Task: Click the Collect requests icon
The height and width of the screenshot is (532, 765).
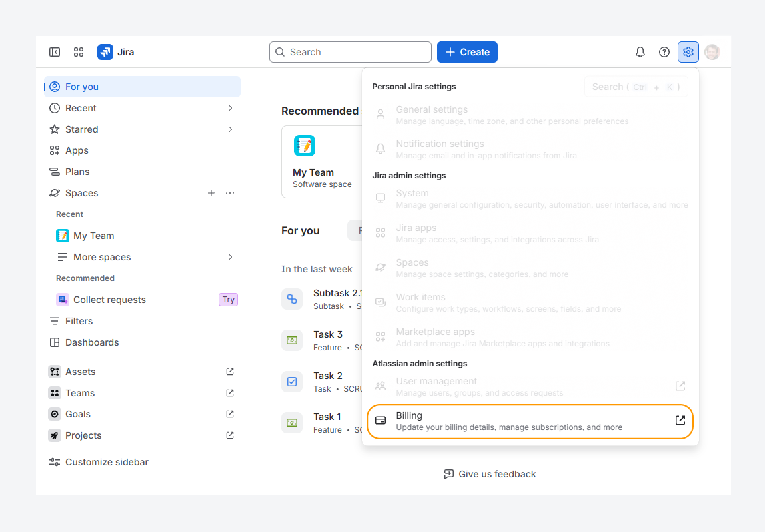Action: [x=63, y=300]
